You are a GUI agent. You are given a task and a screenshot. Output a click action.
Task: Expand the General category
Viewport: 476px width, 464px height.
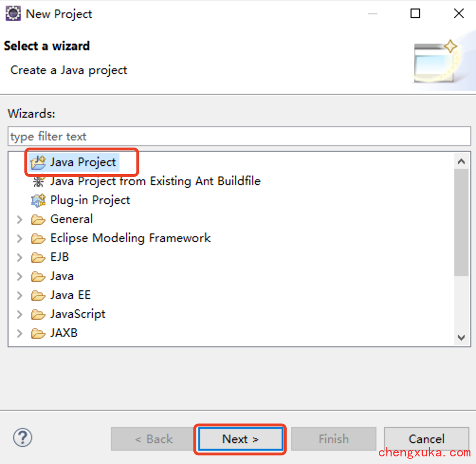pos(19,219)
